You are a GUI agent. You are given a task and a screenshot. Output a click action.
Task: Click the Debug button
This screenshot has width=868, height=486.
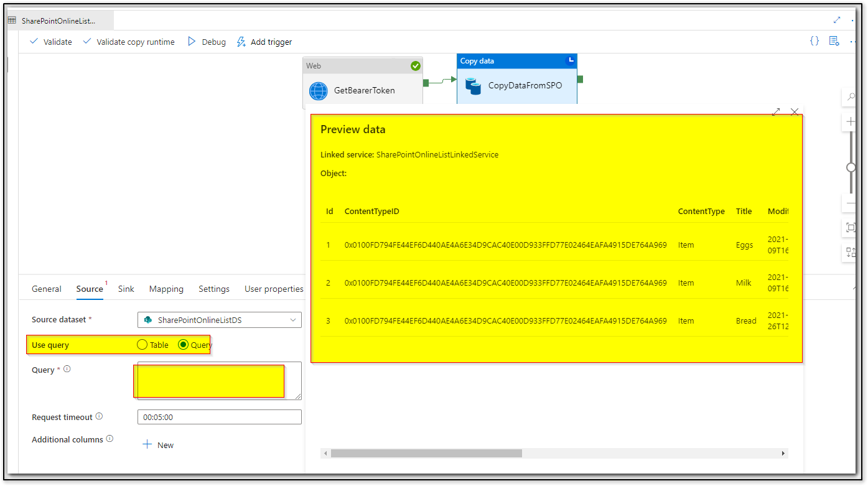click(x=207, y=42)
